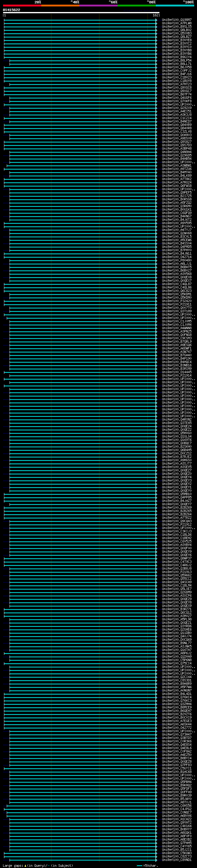Open hit UniRef100_B3VYE8

click(176, 40)
